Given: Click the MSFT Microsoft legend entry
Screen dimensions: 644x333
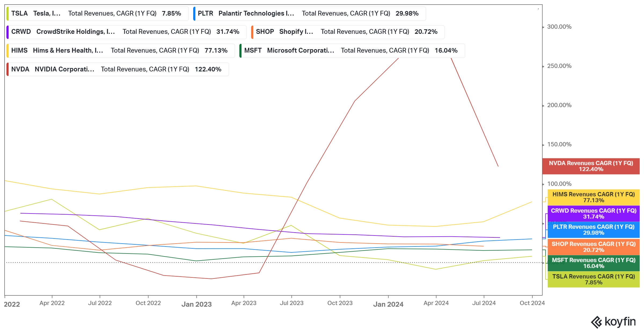Looking at the screenshot, I should click(x=352, y=51).
